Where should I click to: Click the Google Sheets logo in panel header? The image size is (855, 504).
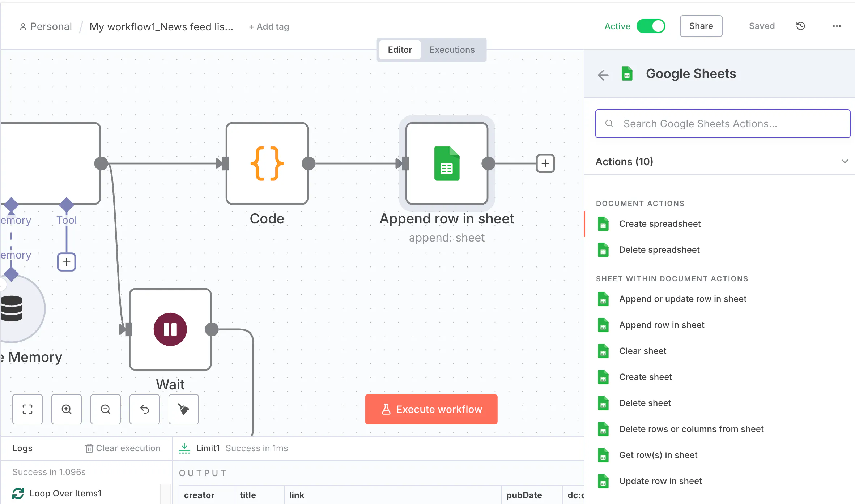(x=627, y=74)
